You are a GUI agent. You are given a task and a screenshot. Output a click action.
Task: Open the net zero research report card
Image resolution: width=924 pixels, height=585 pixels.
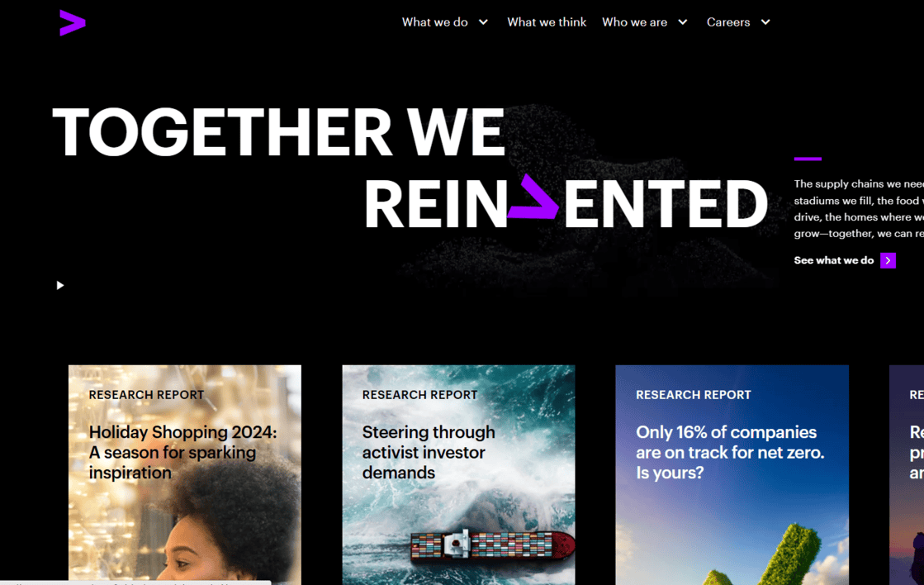coord(732,475)
